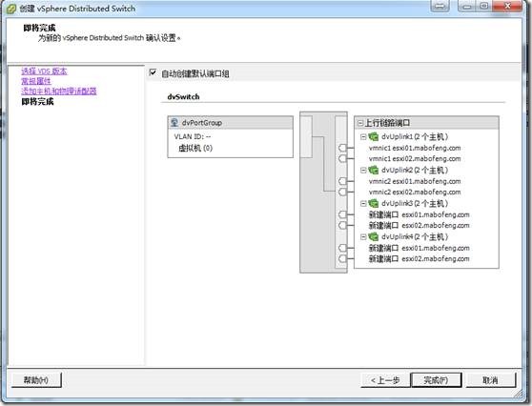Select vmnic1 esxi01.mabofeng.com entry

[415, 148]
